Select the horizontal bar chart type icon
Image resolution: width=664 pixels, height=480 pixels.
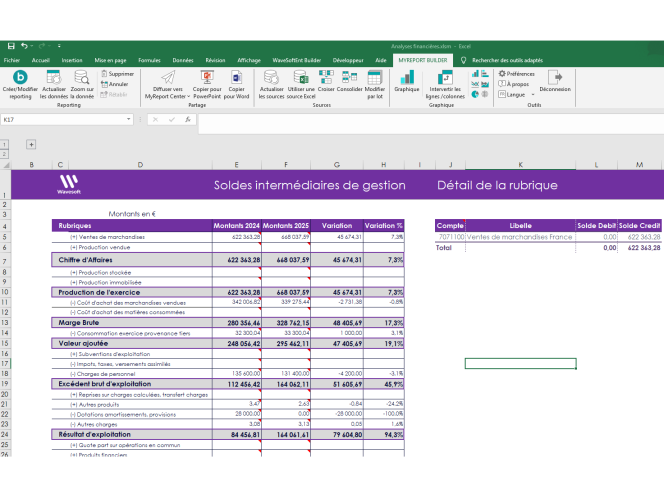485,74
